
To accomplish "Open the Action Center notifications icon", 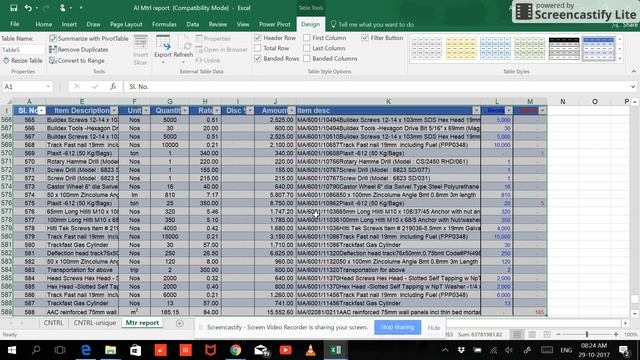I will [624, 350].
